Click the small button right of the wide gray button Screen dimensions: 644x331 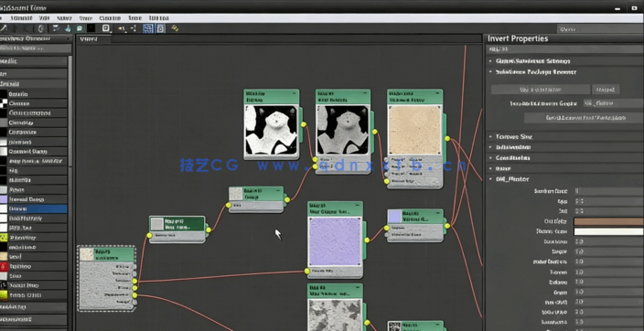pyautogui.click(x=606, y=90)
